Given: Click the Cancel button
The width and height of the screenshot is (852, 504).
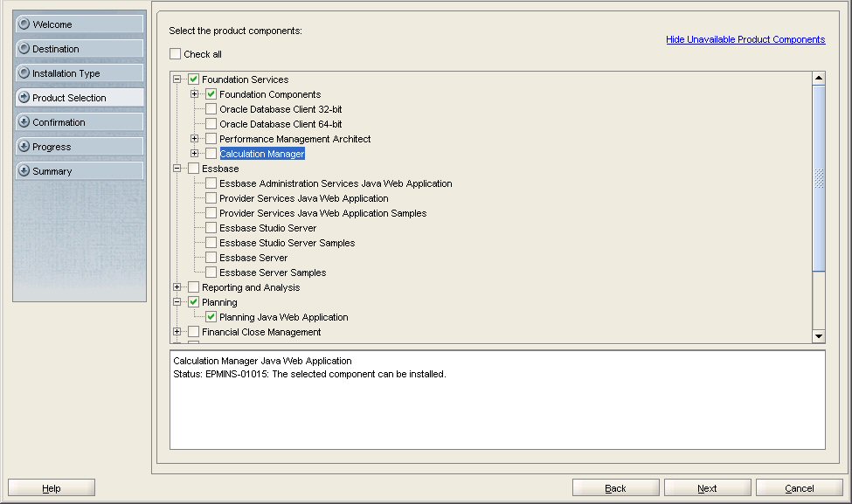Looking at the screenshot, I should (800, 487).
